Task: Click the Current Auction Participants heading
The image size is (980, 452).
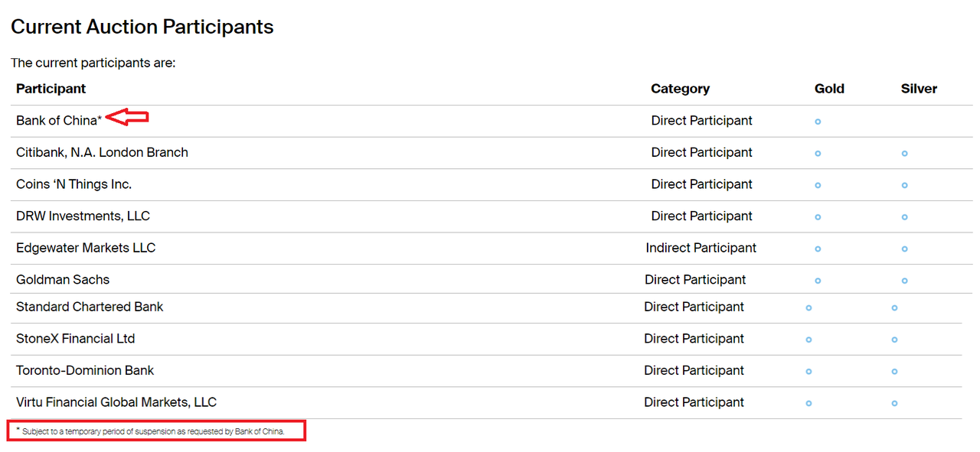Action: click(x=142, y=27)
